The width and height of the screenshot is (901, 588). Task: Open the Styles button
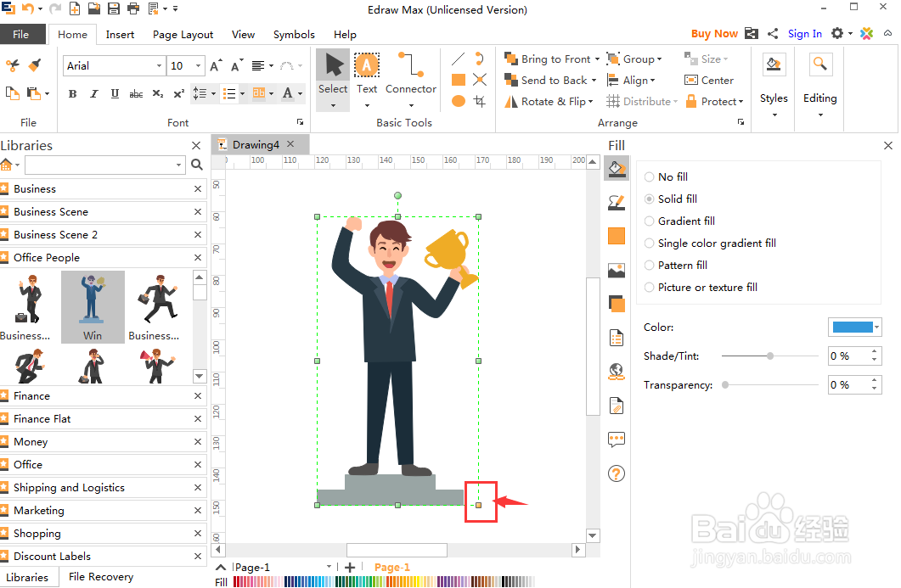pos(774,85)
